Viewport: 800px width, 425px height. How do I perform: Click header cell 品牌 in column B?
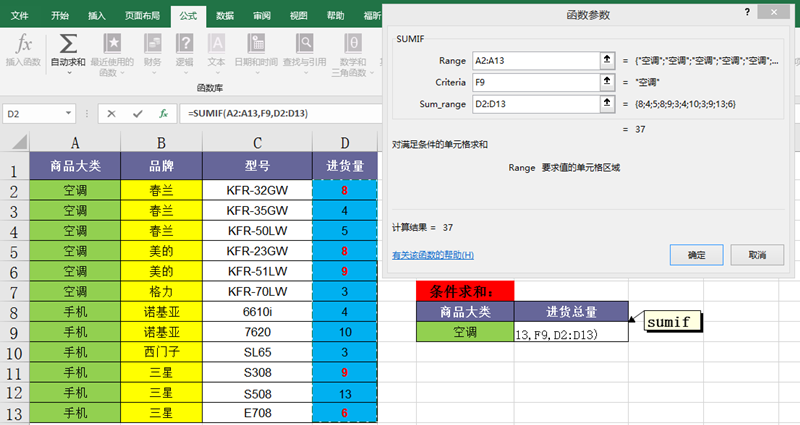tap(161, 166)
